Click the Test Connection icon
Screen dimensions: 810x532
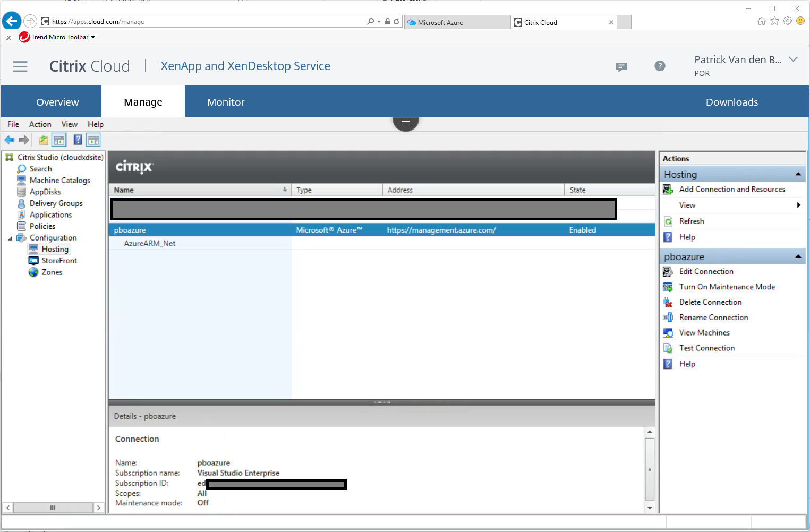668,348
